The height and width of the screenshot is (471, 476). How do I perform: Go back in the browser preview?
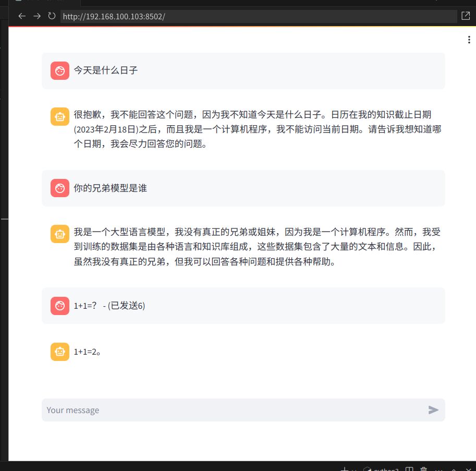pyautogui.click(x=22, y=16)
